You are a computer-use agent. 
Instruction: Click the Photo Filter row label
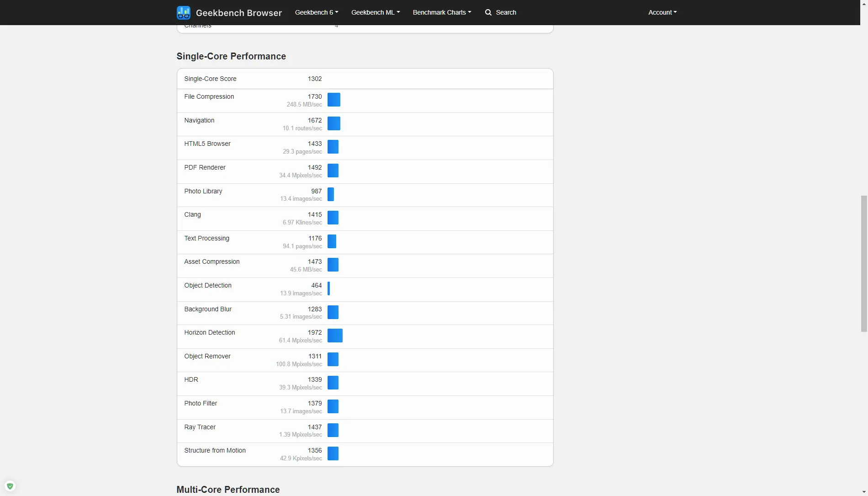pos(201,403)
